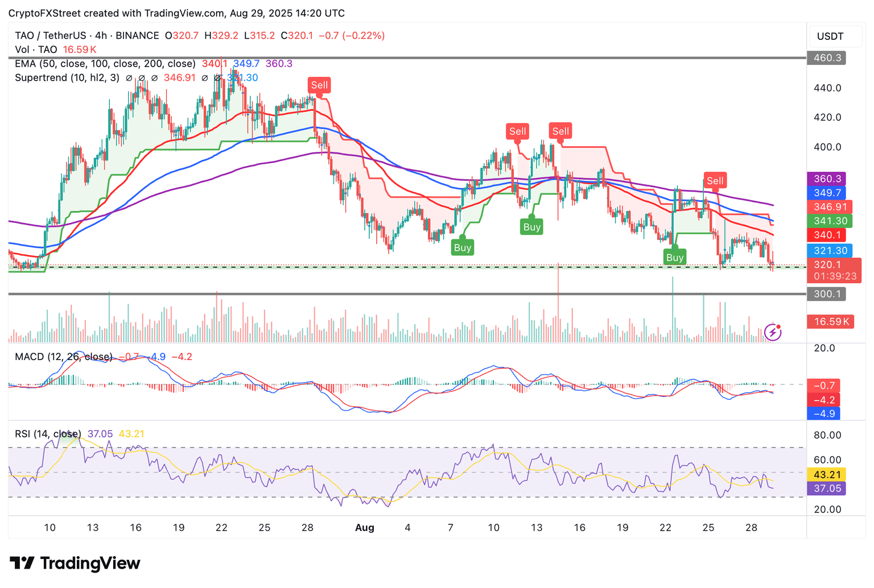Viewport: 874px width, 588px height.
Task: Click the TradingView logo at bottom left
Action: (75, 563)
